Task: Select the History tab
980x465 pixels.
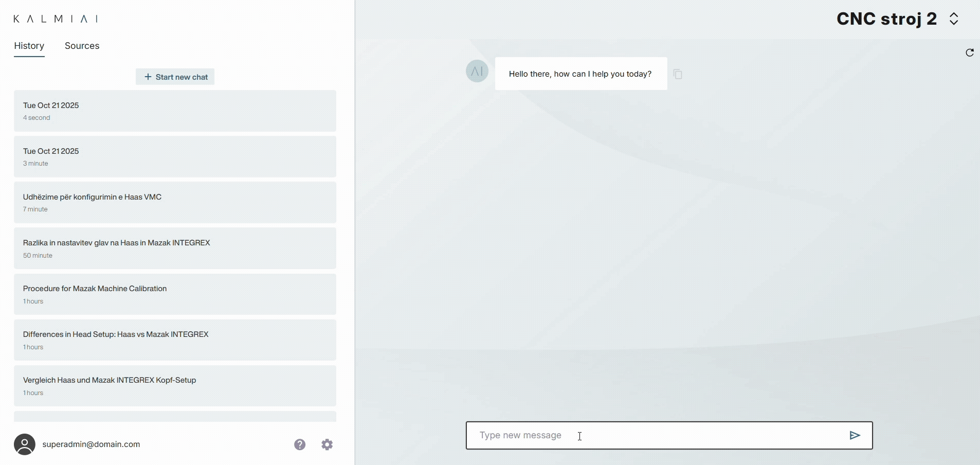Action: [29, 46]
